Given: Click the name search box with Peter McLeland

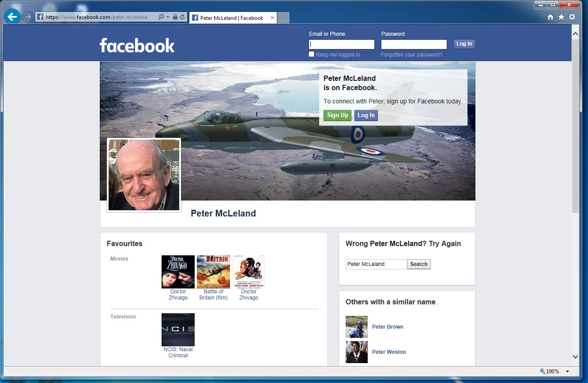Looking at the screenshot, I should [x=376, y=264].
